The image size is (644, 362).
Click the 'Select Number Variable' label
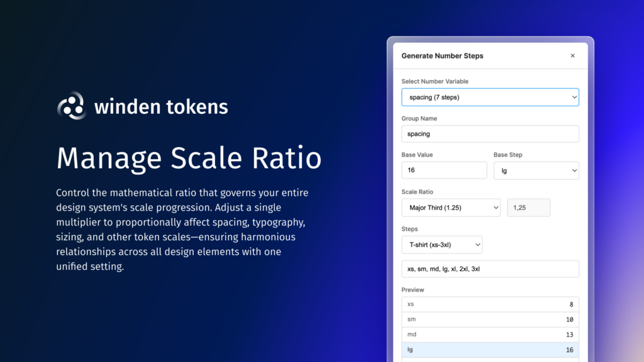(435, 81)
